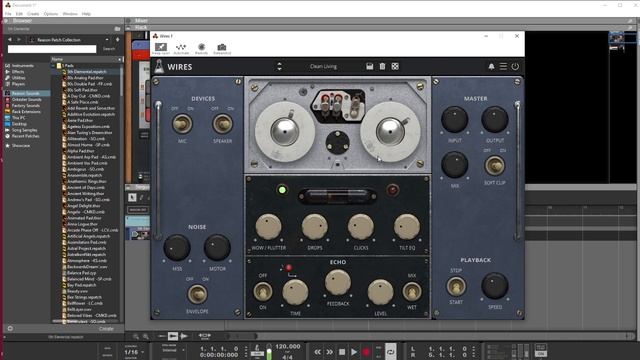The image size is (640, 360).
Task: Open Showcase in browser sidebar
Action: click(x=21, y=145)
